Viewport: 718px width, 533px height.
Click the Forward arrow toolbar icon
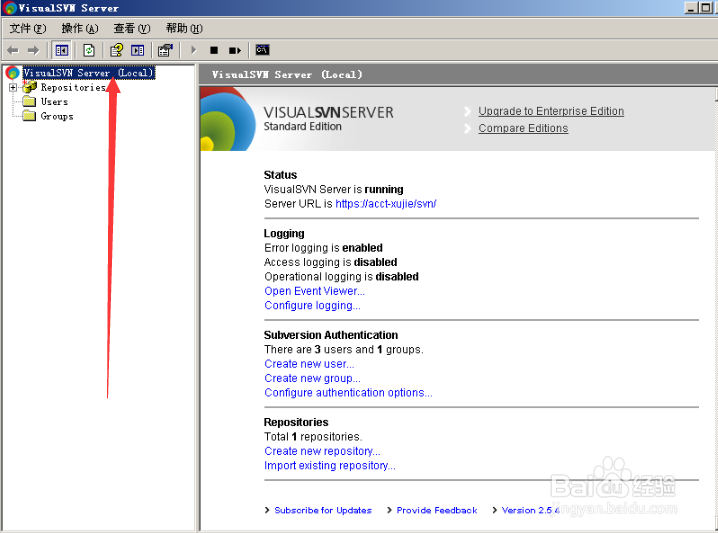point(33,50)
